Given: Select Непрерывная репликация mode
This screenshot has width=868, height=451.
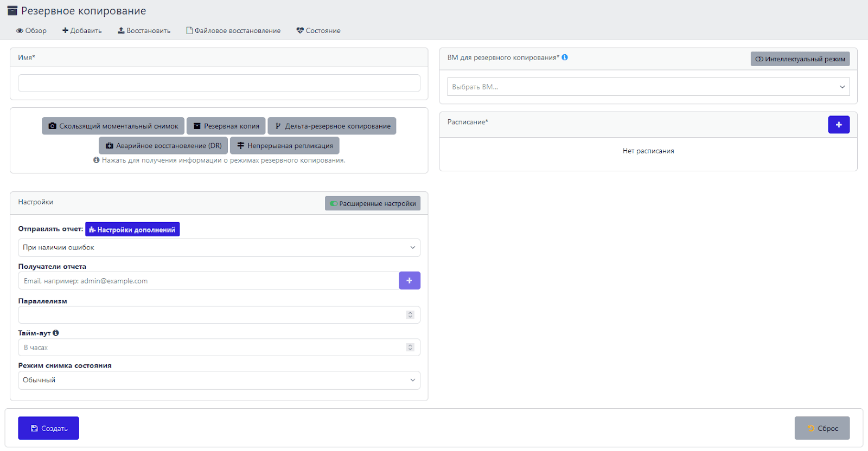Looking at the screenshot, I should click(x=285, y=146).
